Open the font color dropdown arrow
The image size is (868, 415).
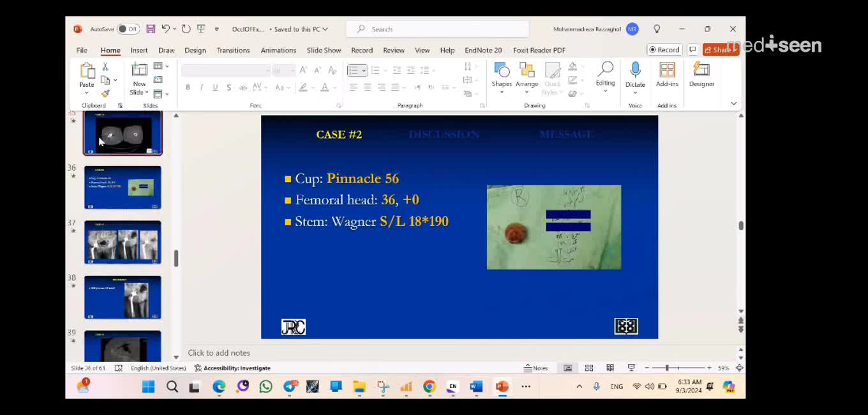coord(334,87)
